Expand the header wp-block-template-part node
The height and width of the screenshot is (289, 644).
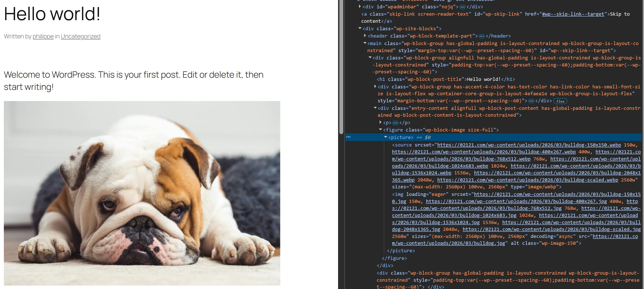(365, 36)
